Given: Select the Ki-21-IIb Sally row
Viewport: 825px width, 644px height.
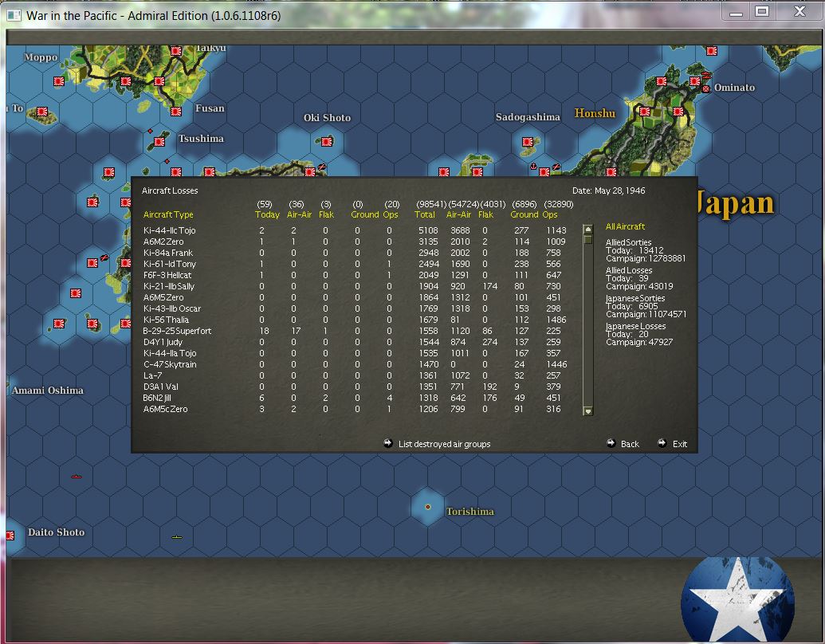Looking at the screenshot, I should click(356, 286).
